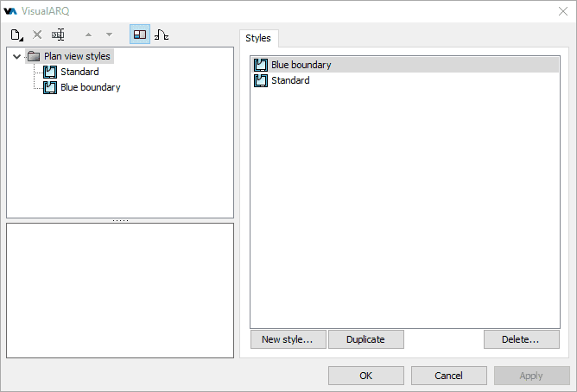Click the Apply button
The image size is (577, 392).
(x=532, y=376)
